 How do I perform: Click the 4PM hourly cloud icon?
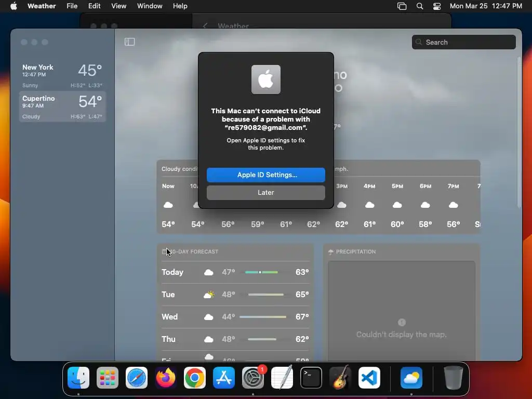(x=369, y=205)
